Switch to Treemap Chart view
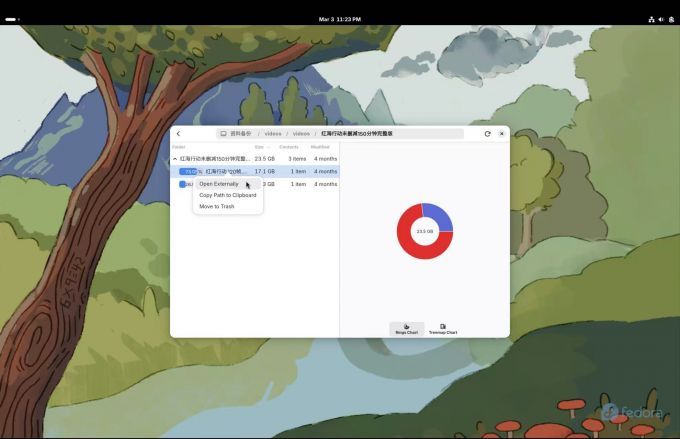Image resolution: width=680 pixels, height=439 pixels. coord(443,328)
